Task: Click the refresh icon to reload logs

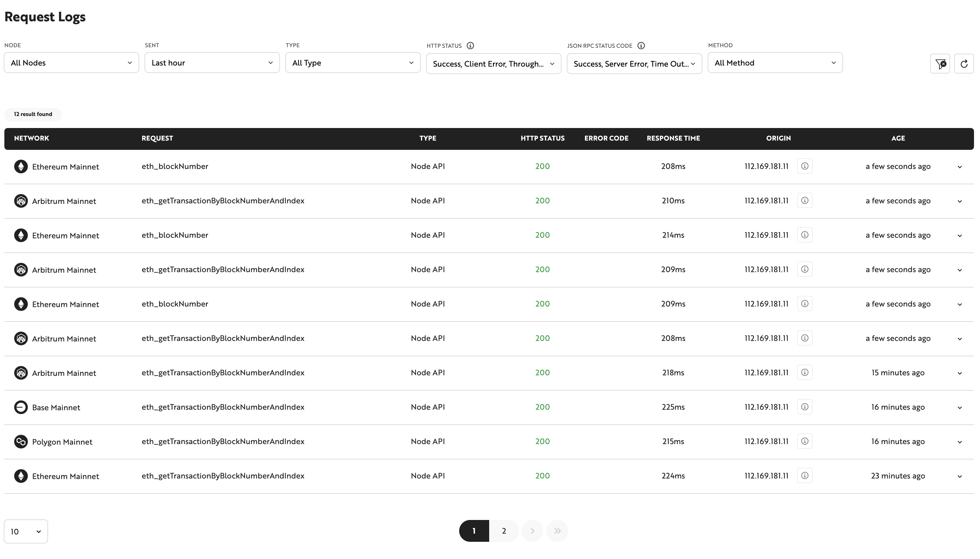Action: (964, 63)
